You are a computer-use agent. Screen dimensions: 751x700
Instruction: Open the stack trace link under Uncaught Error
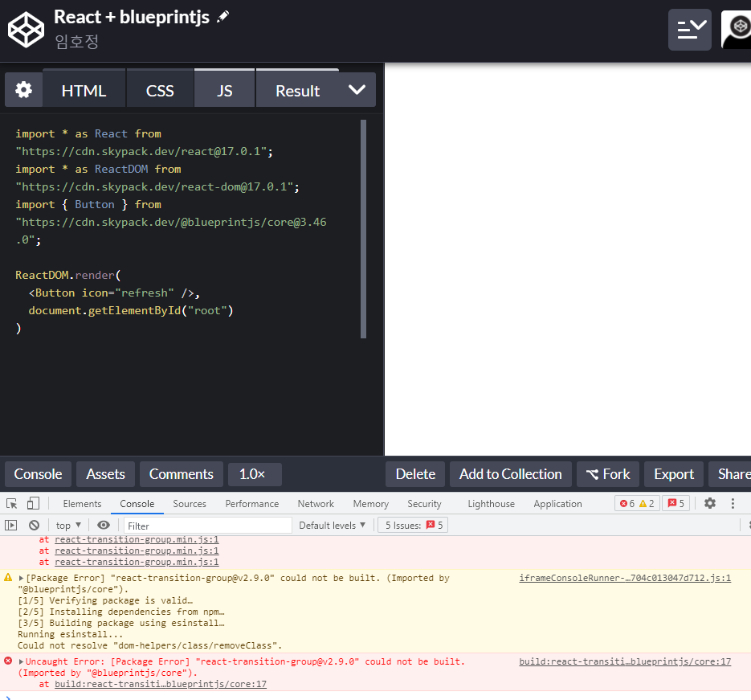click(x=161, y=684)
